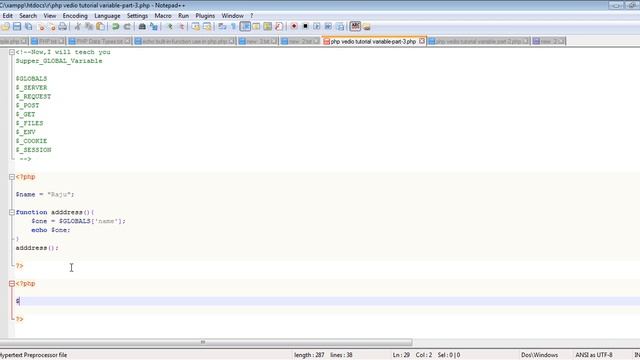Click the Cut scissors toolbar icon
The image size is (640, 360).
tap(78, 27)
